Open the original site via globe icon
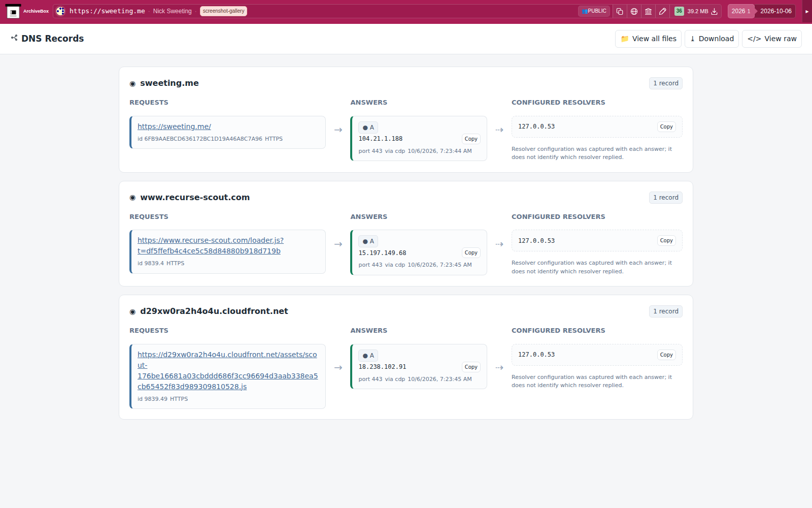 [x=634, y=11]
